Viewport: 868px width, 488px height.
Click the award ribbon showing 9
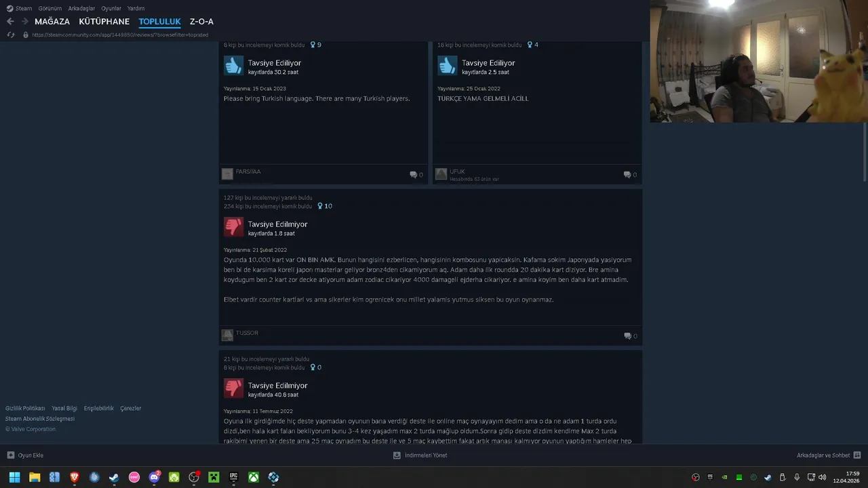[x=315, y=45]
